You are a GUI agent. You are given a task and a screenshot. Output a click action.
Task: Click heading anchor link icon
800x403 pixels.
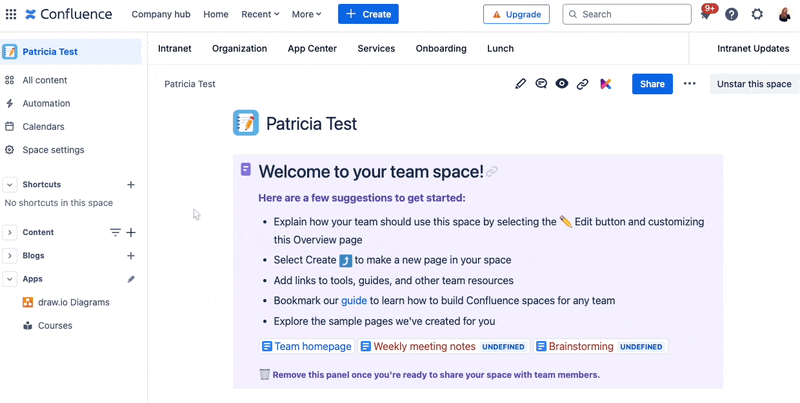click(x=492, y=172)
